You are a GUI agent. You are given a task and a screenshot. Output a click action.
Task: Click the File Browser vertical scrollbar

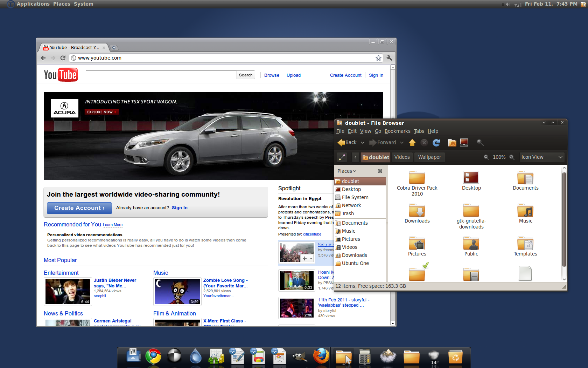click(x=564, y=219)
